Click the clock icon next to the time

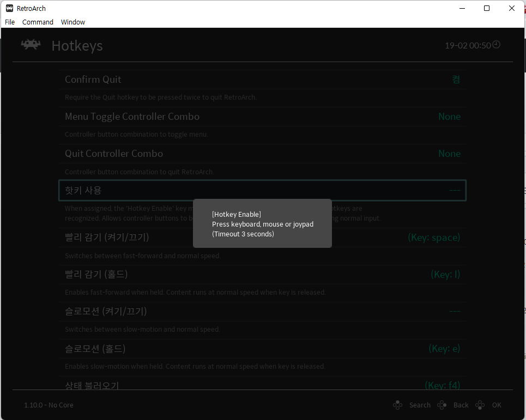[496, 45]
